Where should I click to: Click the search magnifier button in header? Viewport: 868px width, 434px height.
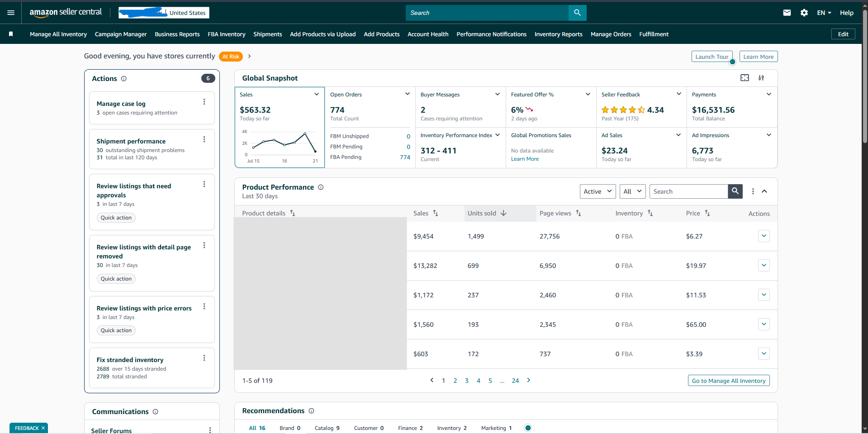[577, 13]
